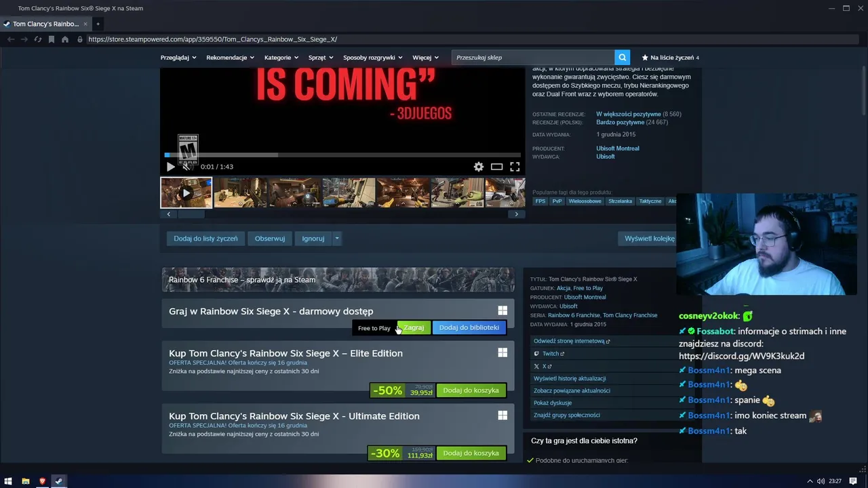Open Na liście życzeń wishlist link
Viewport: 868px width, 488px height.
[670, 58]
